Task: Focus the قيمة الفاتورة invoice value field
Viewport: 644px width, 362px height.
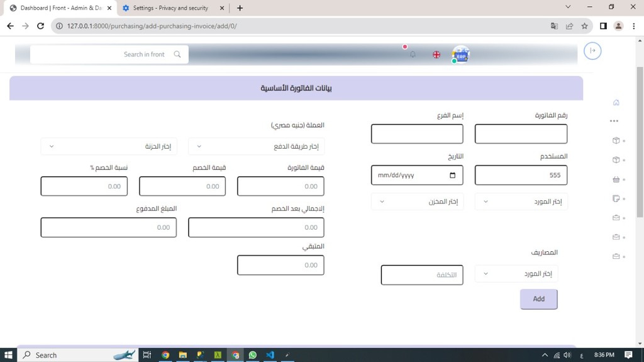Action: tap(280, 186)
